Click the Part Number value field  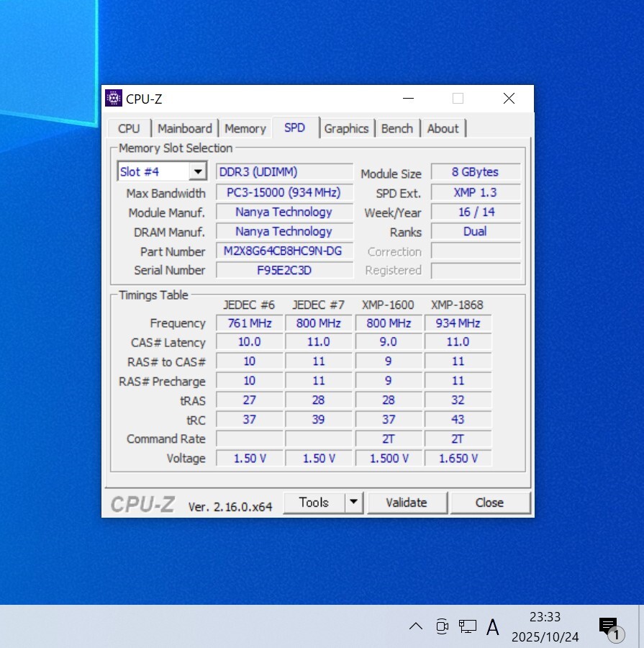click(284, 251)
